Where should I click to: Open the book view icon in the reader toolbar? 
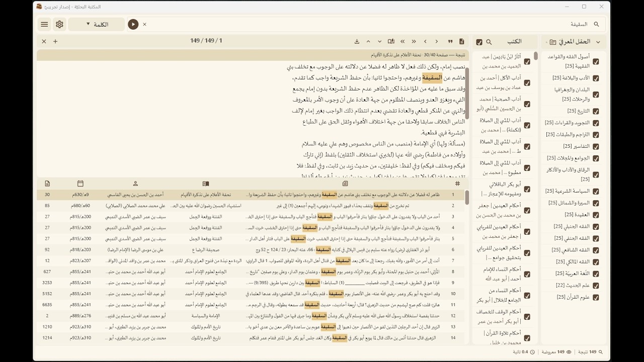[x=391, y=41]
